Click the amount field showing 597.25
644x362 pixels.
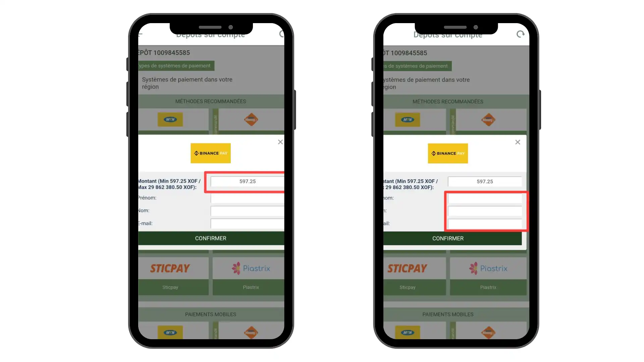click(x=247, y=181)
